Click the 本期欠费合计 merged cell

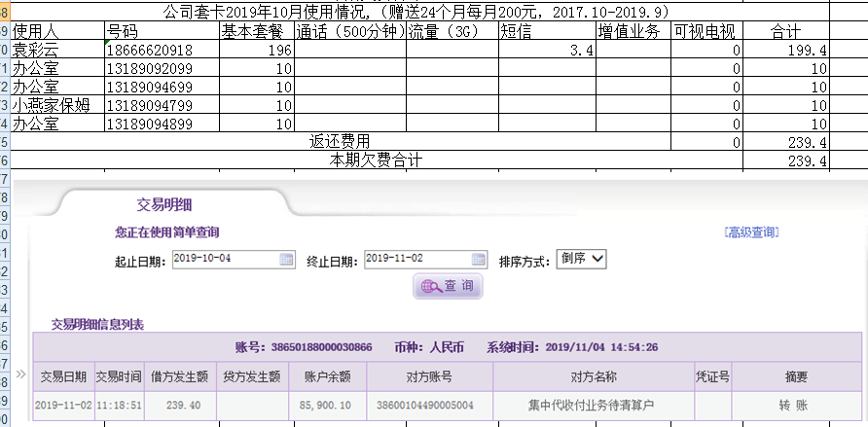point(376,160)
